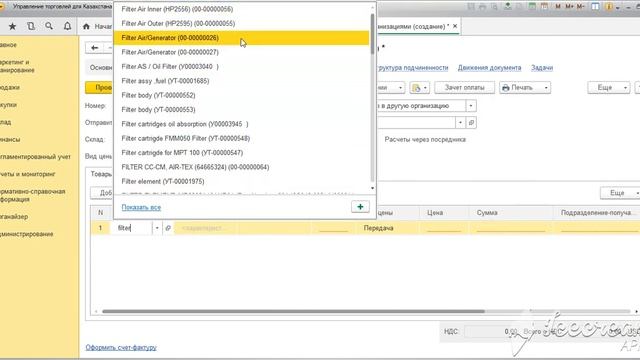
Task: Click the green plus create button
Action: (x=360, y=207)
